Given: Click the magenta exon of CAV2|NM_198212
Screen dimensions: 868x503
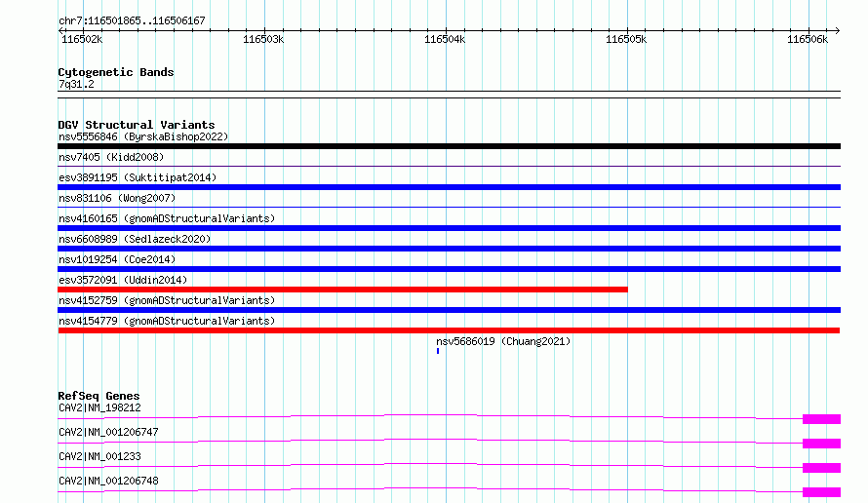Looking at the screenshot, I should [821, 419].
